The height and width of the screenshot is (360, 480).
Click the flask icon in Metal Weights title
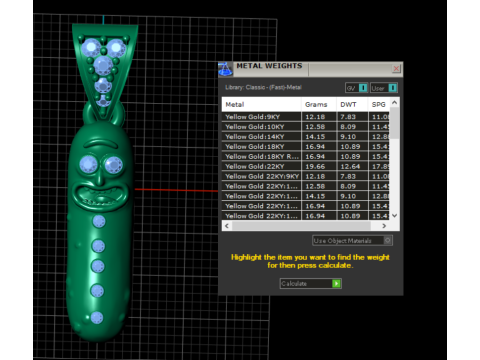coord(225,69)
